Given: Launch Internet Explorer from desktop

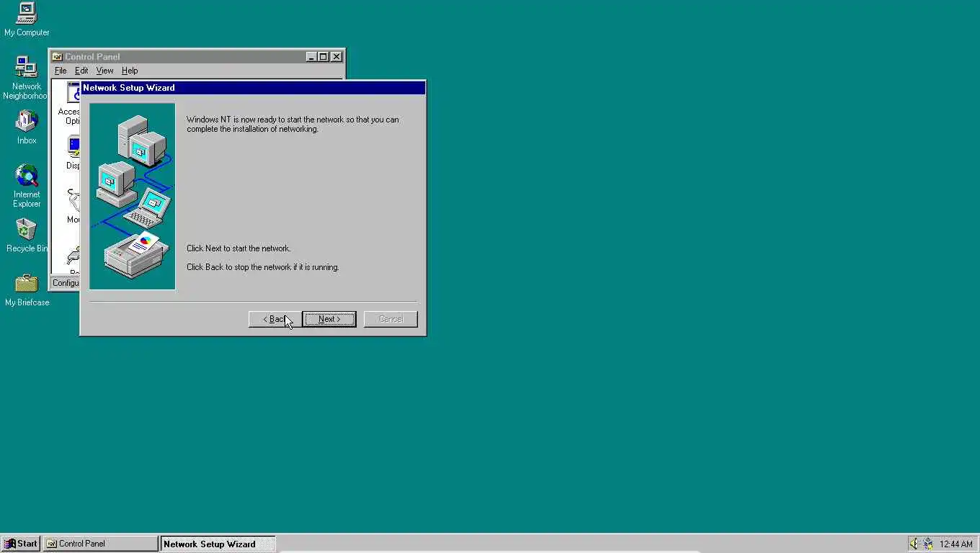Looking at the screenshot, I should [27, 186].
